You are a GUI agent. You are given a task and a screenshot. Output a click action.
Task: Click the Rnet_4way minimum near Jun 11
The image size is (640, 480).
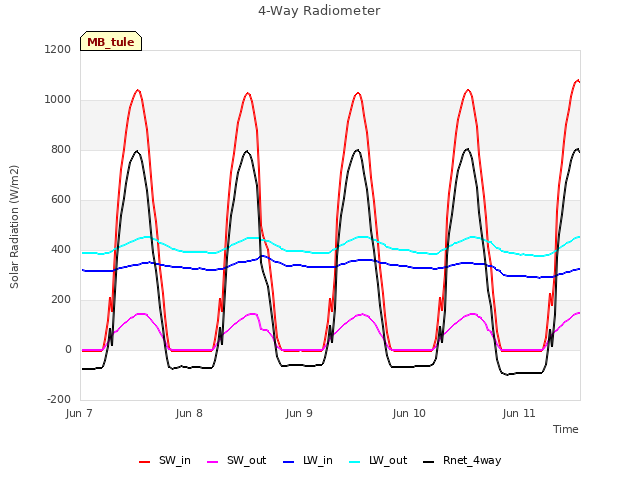[507, 374]
